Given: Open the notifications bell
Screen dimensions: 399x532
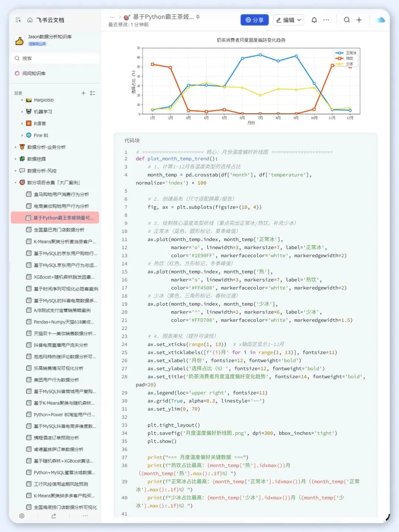Looking at the screenshot, I should 314,20.
